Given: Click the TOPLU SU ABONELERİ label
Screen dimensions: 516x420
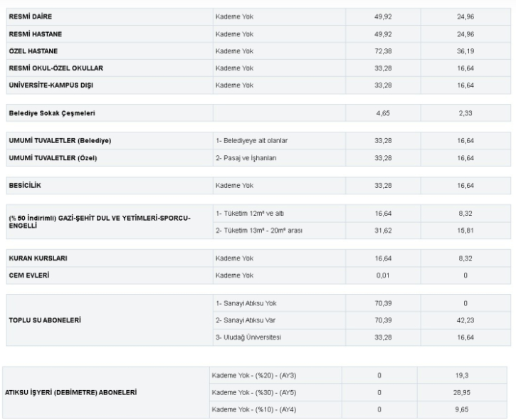Looking at the screenshot, I should coord(44,320).
